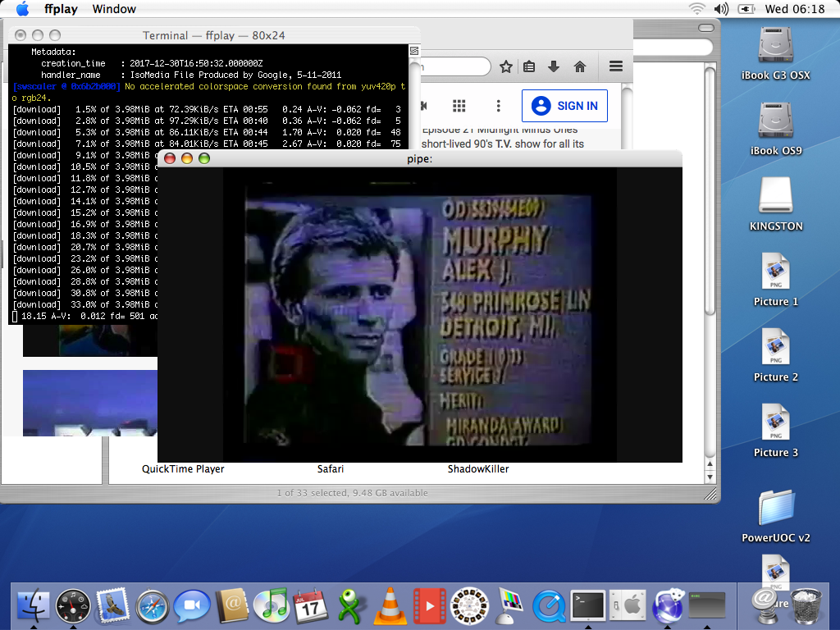Click the Finder window resize grip corner

pyautogui.click(x=710, y=494)
